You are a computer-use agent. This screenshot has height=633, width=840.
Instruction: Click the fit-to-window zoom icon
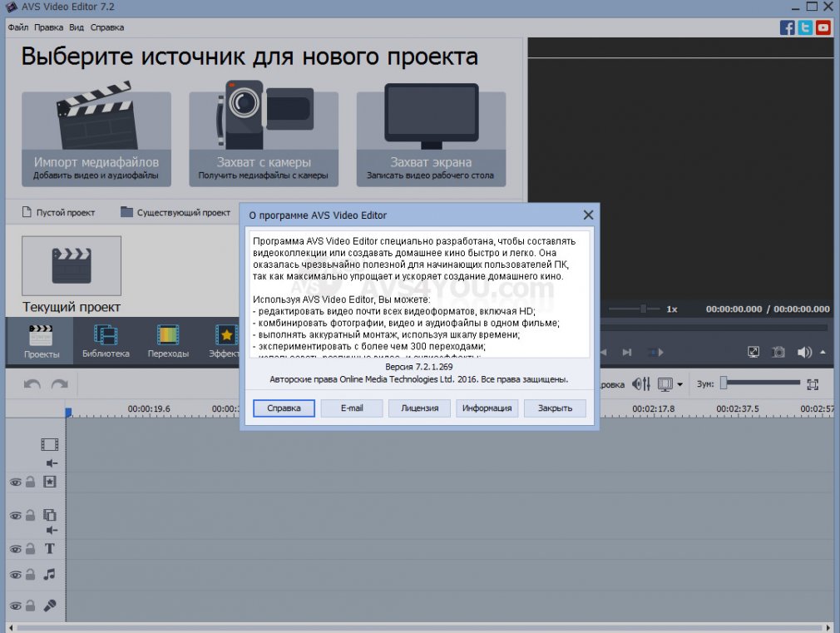[x=813, y=384]
